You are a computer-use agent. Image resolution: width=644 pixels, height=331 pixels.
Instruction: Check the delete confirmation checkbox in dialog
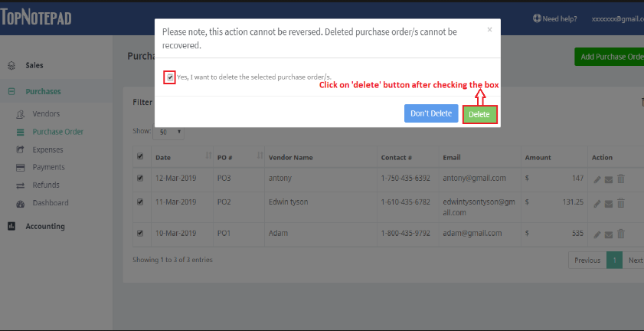(x=169, y=77)
